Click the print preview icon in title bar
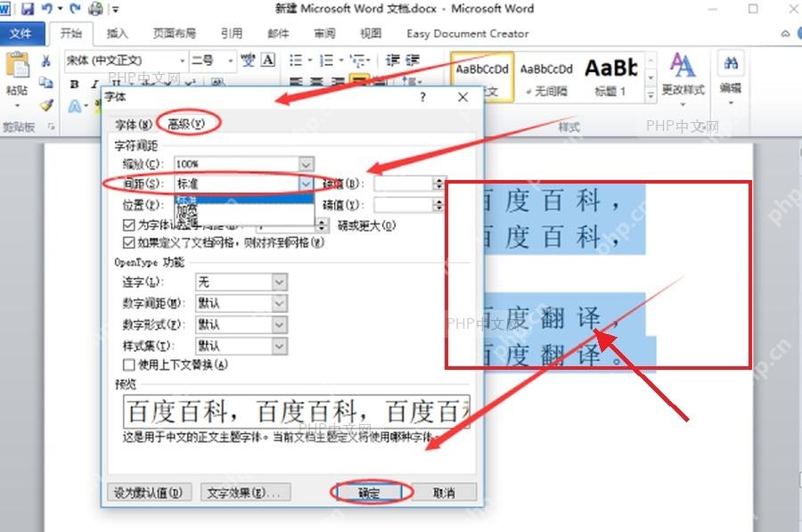This screenshot has height=532, width=802. coord(95,9)
